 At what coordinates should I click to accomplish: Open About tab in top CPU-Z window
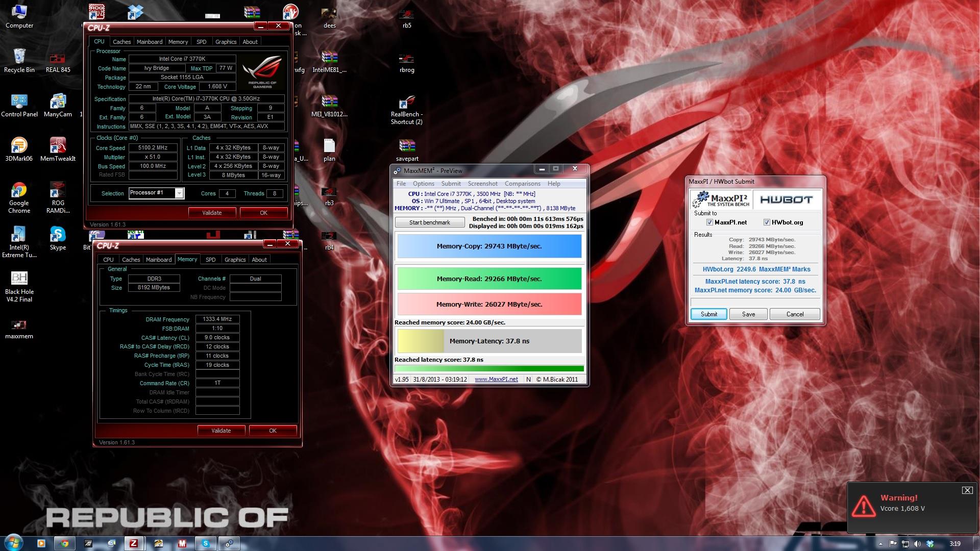pos(250,42)
